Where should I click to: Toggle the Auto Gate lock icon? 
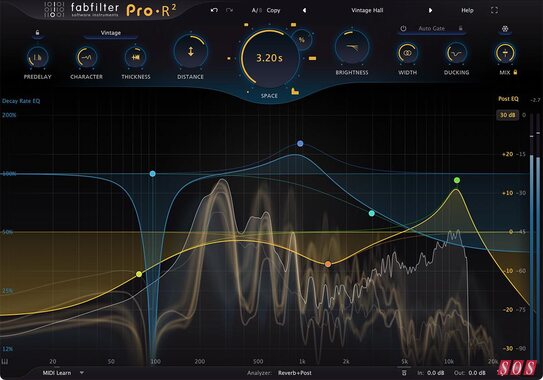[461, 28]
